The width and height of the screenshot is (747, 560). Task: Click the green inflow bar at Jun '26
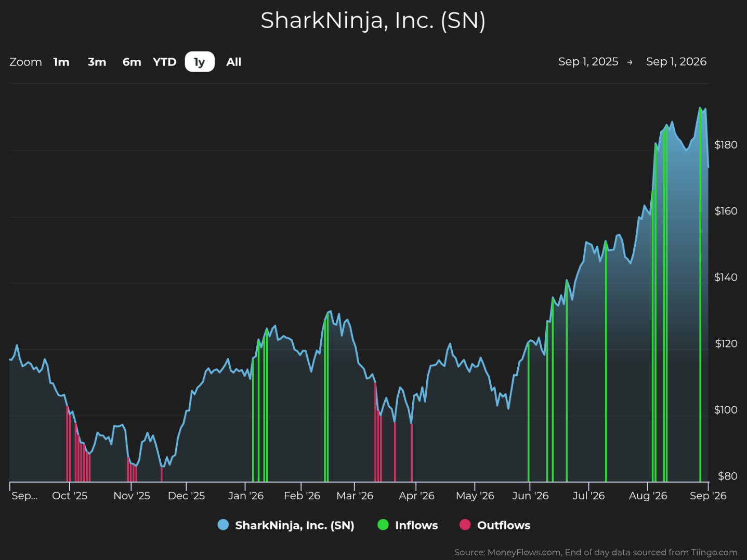(528, 412)
